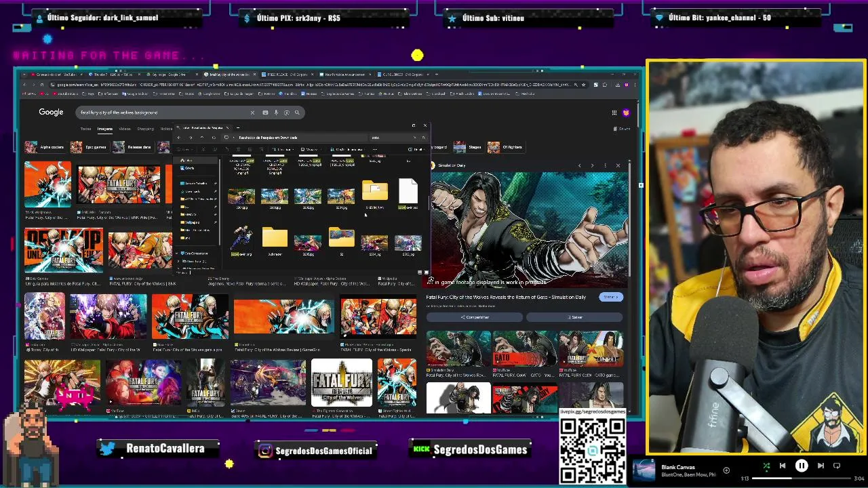Go up one folder in File Explorer
The height and width of the screenshot is (488, 868).
tap(202, 138)
